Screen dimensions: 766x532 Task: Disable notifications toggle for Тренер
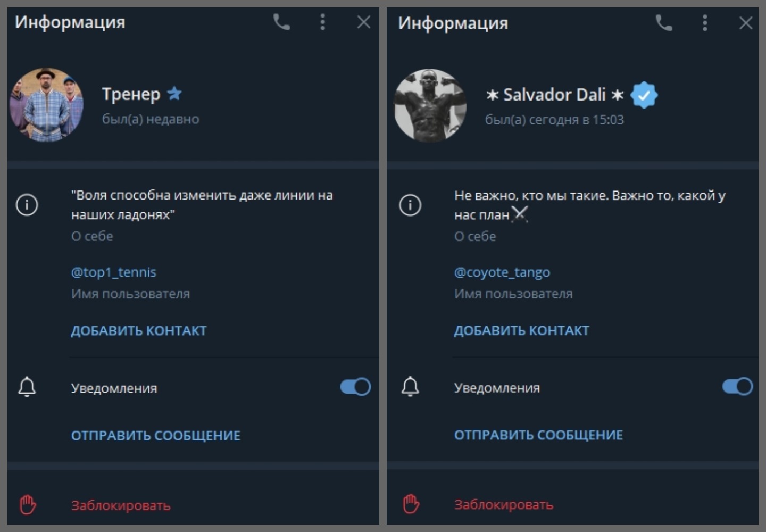(355, 387)
